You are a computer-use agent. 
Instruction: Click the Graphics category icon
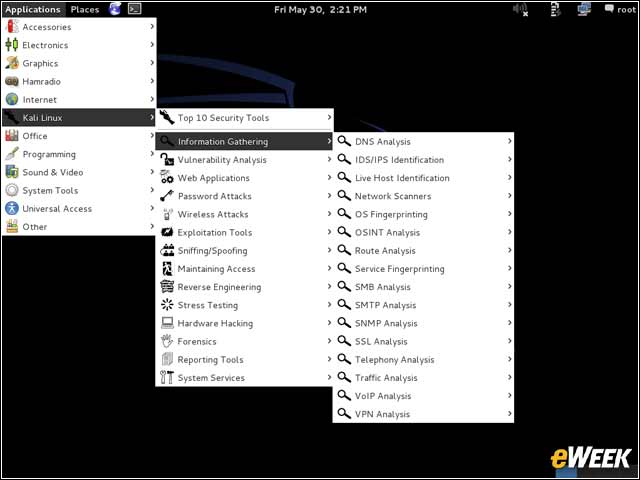[x=12, y=63]
